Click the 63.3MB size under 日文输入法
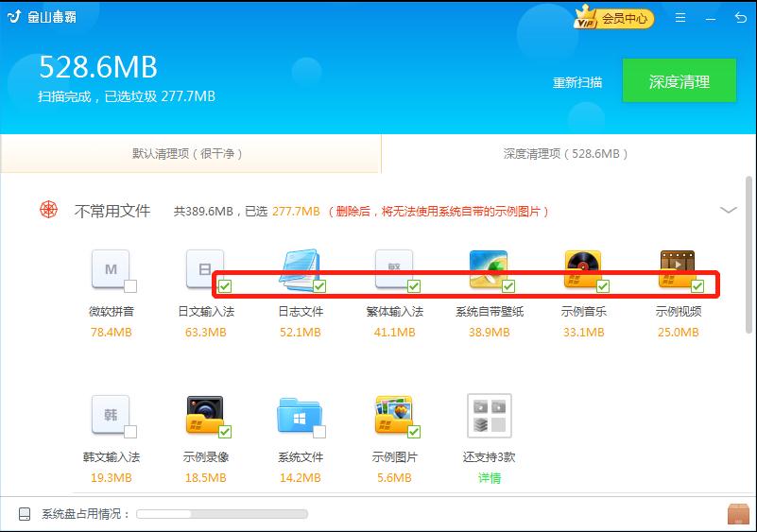Viewport: 757px width, 532px height. [x=206, y=332]
